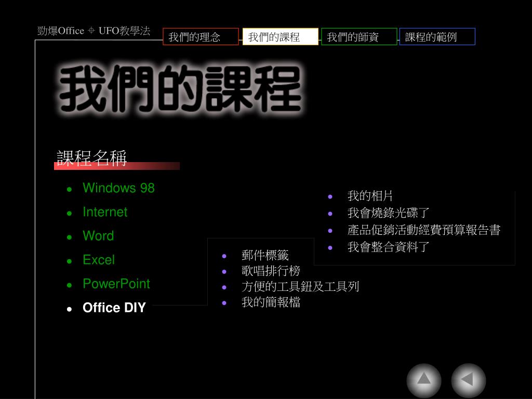Click the 郵件標籤 list entry
532x399 pixels.
click(x=265, y=255)
